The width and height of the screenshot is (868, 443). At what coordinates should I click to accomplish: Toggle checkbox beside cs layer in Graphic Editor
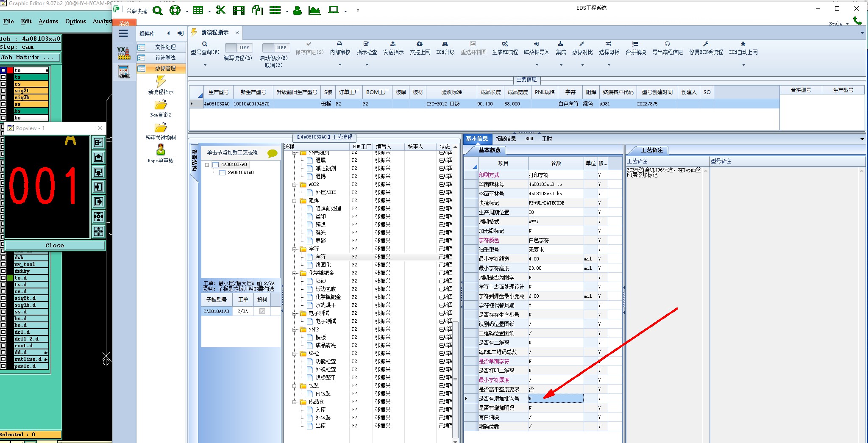coord(3,84)
